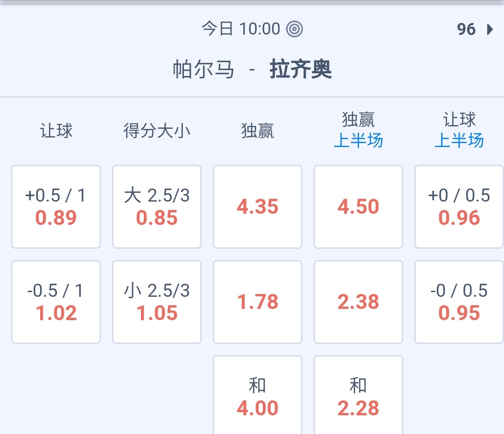The width and height of the screenshot is (504, 434).
Task: Select handicap -0.5 / 1 at 1.02
Action: click(x=56, y=302)
